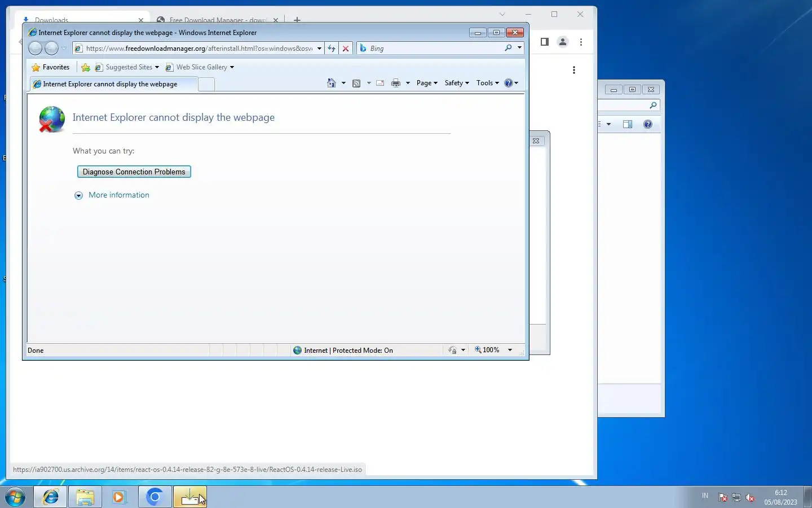Click the More information link text
Screen dimensions: 812x508
click(119, 195)
